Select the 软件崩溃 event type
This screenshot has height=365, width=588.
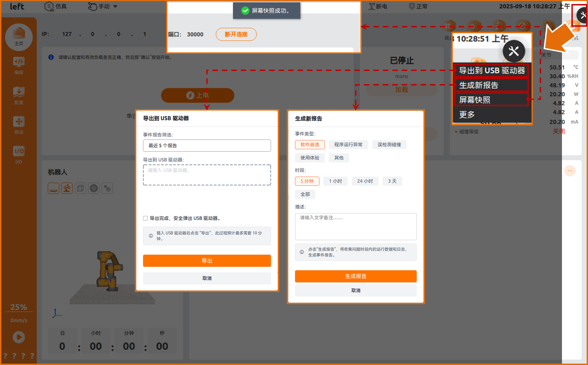(309, 145)
